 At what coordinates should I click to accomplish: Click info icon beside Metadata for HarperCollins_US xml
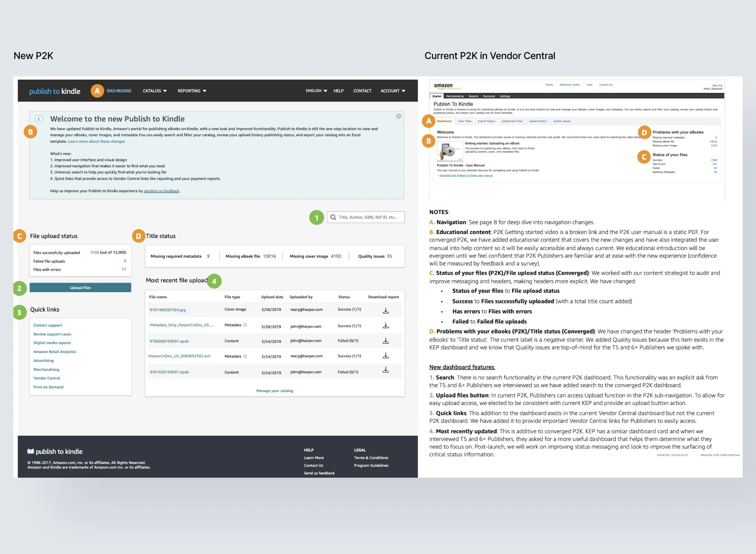click(245, 356)
